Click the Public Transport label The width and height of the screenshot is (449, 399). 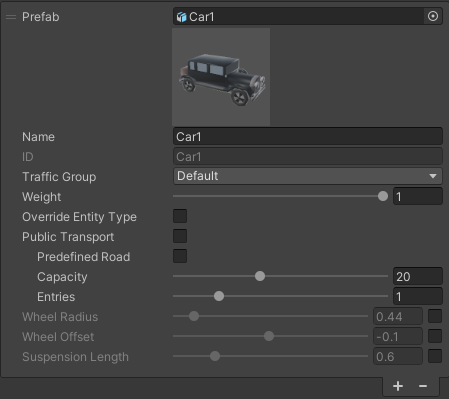(68, 237)
